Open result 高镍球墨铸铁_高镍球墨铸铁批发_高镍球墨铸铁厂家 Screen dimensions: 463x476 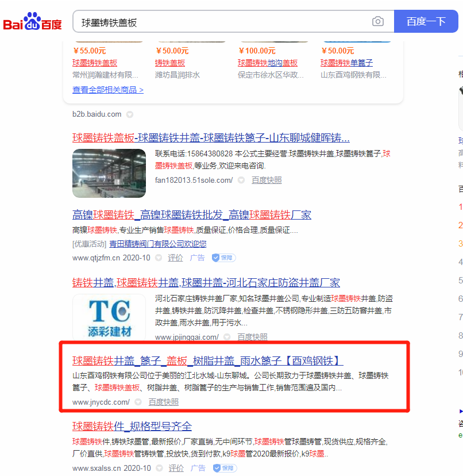[x=192, y=215]
